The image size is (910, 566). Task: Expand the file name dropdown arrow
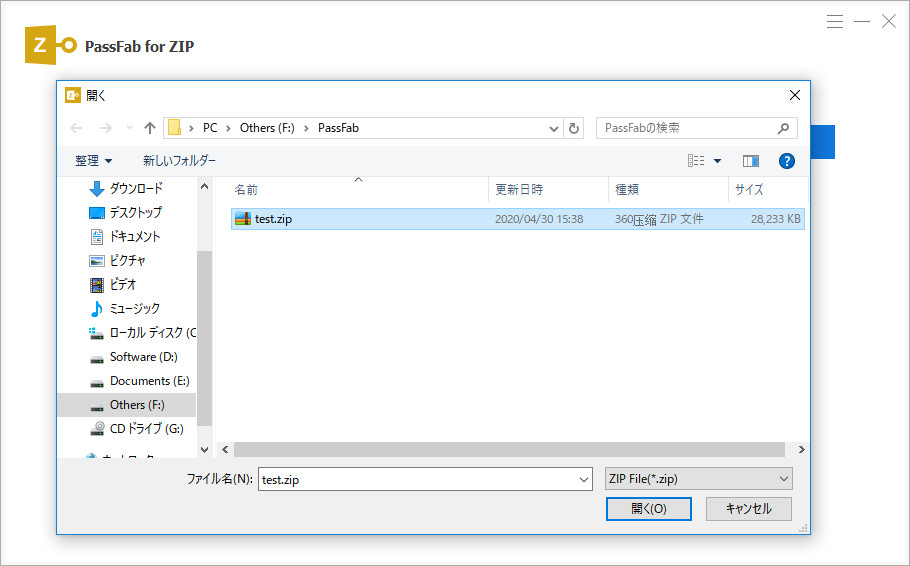(584, 480)
